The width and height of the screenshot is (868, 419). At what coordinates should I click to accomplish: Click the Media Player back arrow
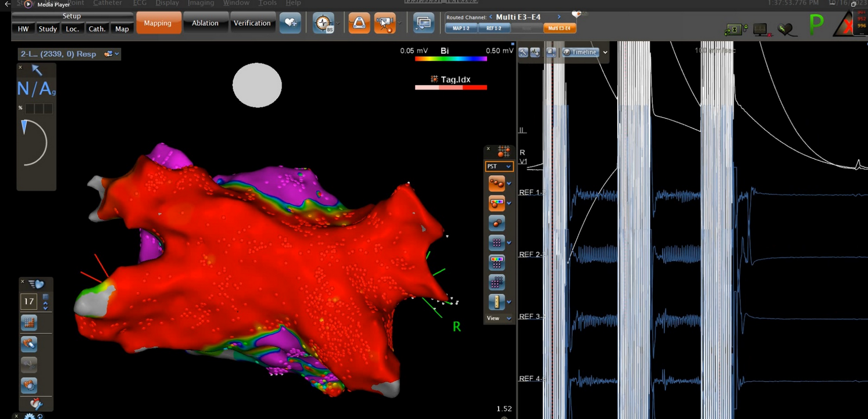8,4
